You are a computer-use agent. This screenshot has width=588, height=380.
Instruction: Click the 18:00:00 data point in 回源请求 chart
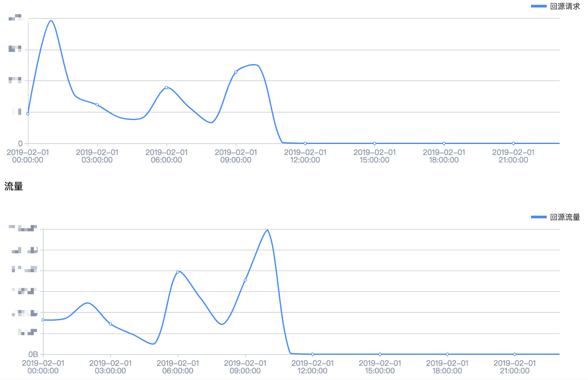[444, 143]
